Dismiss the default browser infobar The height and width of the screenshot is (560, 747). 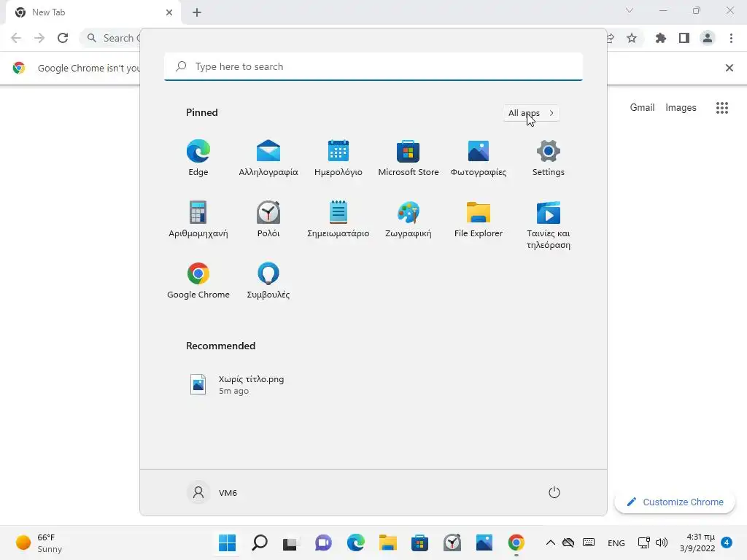tap(729, 68)
